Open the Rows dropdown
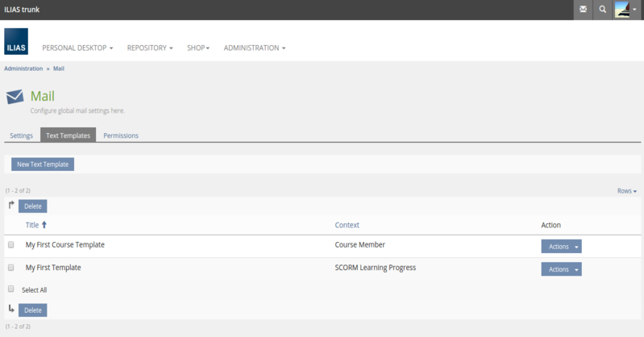 [626, 191]
